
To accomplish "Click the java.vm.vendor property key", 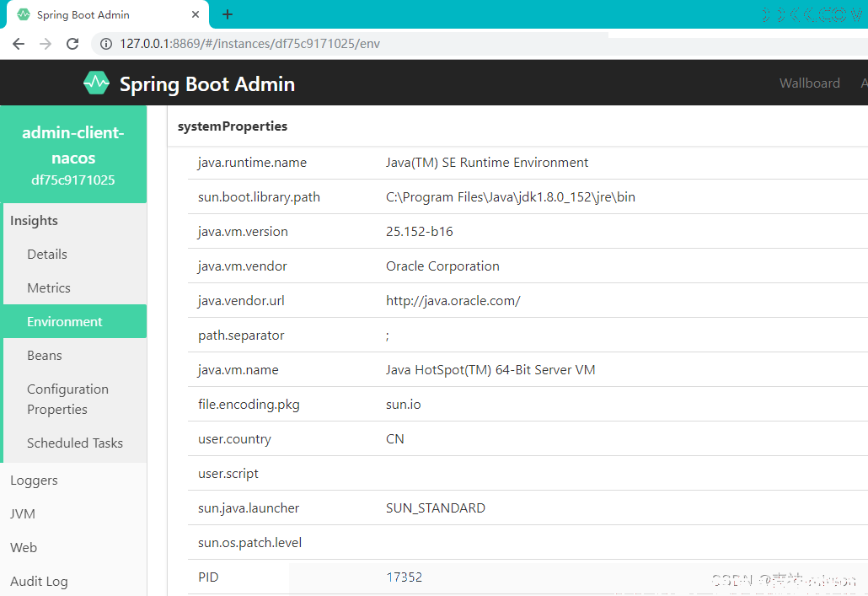I will point(243,266).
